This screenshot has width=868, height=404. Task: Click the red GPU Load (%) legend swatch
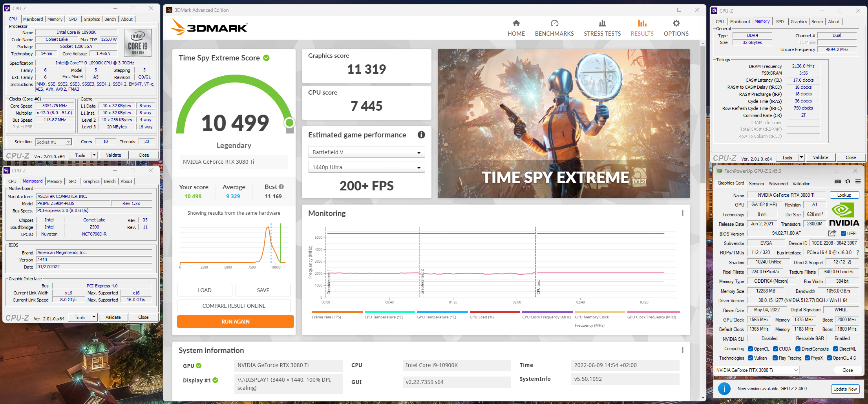(x=495, y=312)
